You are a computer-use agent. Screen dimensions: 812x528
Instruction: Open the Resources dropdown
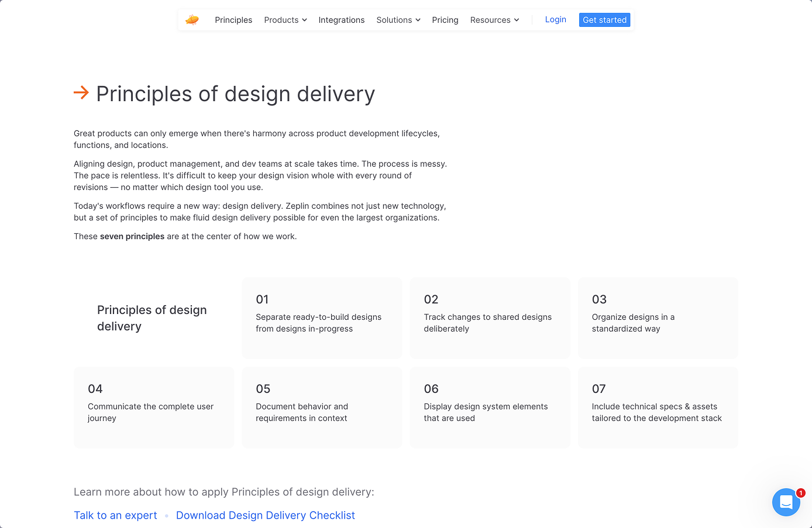(494, 19)
